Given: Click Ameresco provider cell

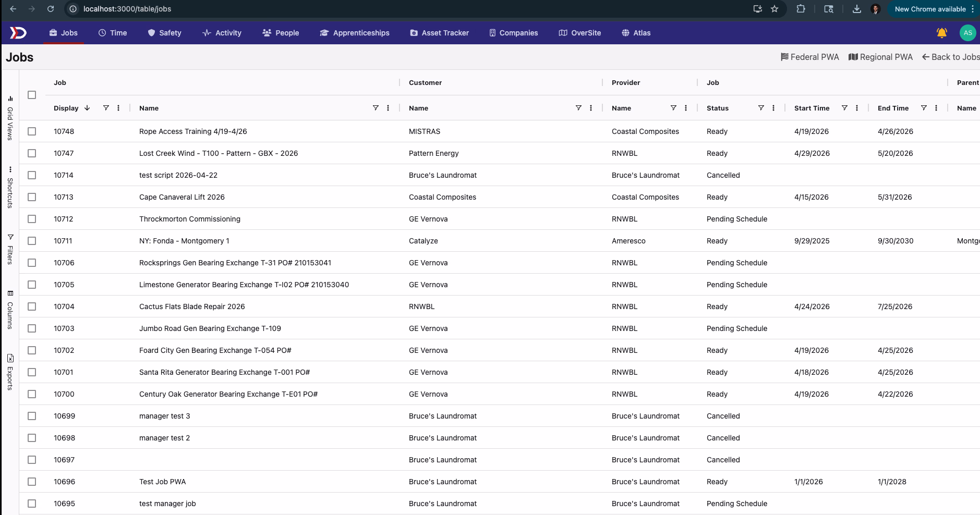Looking at the screenshot, I should tap(628, 241).
